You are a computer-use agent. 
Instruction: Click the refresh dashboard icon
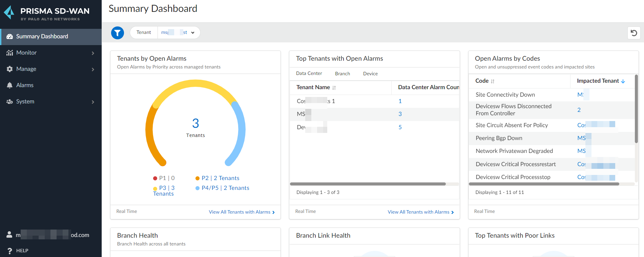(634, 33)
